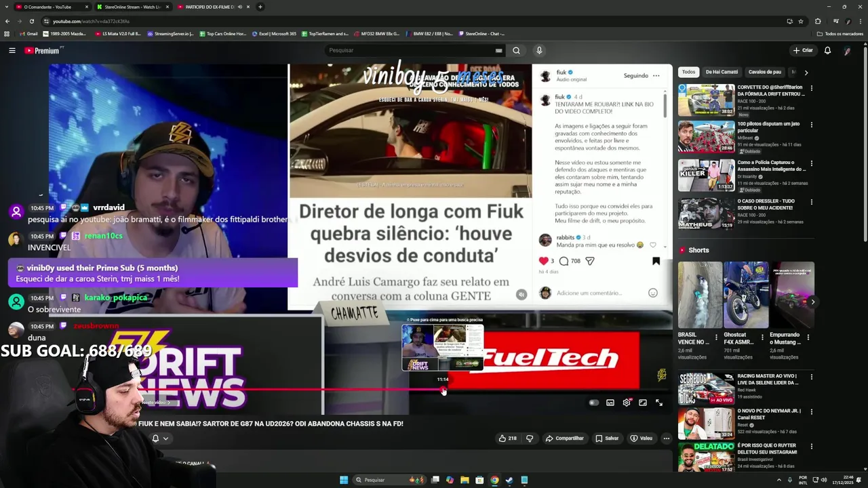Show hidden system tray icons chevron

(778, 480)
